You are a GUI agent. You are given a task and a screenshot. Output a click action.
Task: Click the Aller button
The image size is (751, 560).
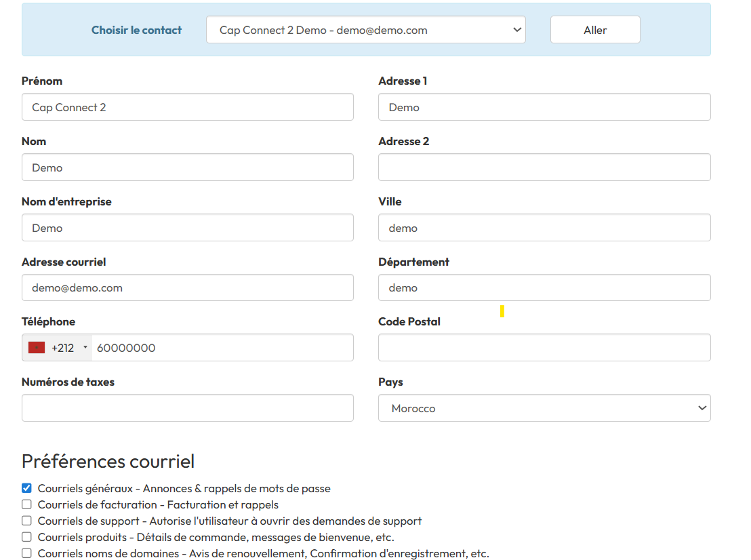[x=594, y=29]
